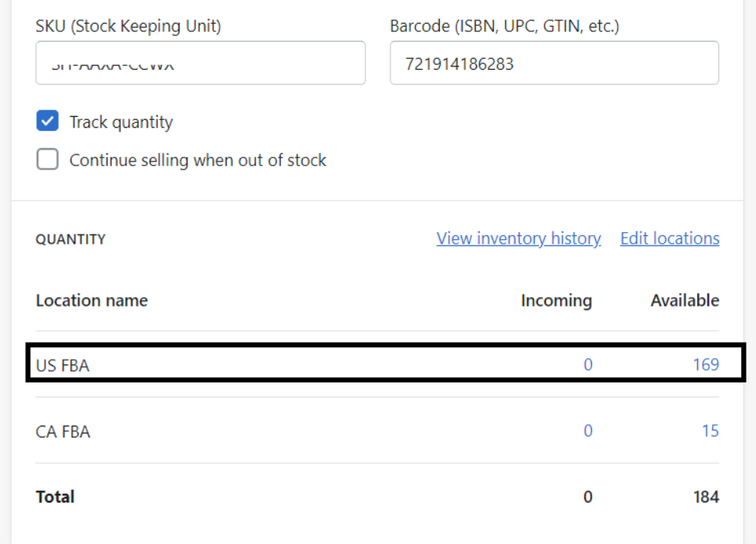Uncheck the Track quantity checkbox
756x544 pixels.
coord(48,121)
